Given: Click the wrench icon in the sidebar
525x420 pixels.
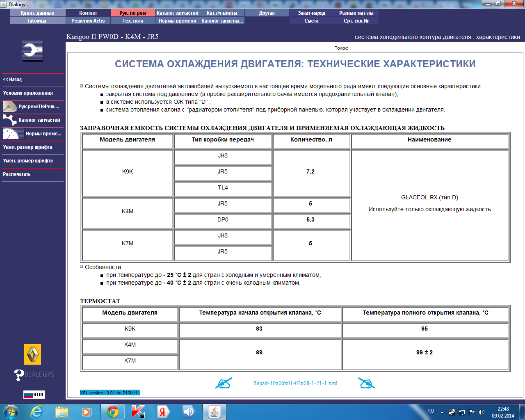Looking at the screenshot, I should [x=33, y=51].
